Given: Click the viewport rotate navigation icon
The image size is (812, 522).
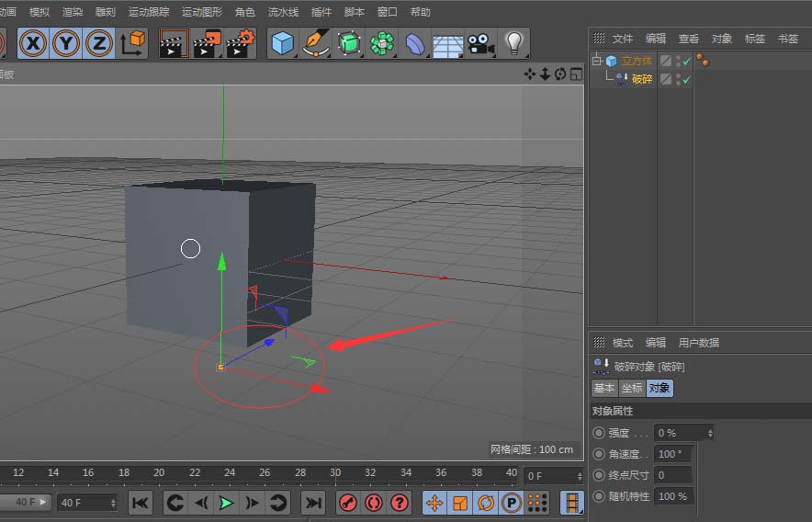Looking at the screenshot, I should click(560, 74).
